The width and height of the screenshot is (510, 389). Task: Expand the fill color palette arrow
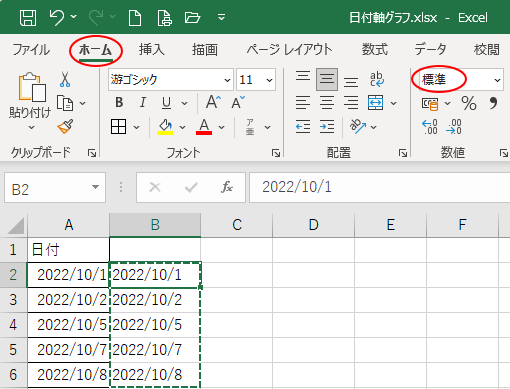(x=182, y=127)
